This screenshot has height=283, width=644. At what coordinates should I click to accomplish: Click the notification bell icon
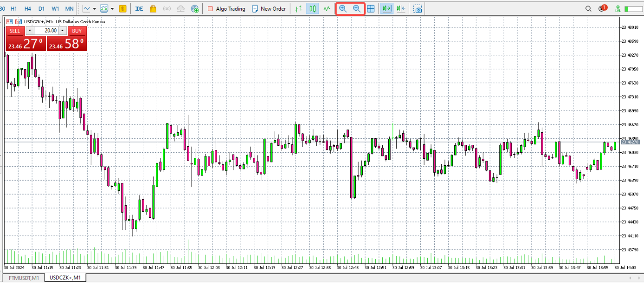[x=600, y=8]
